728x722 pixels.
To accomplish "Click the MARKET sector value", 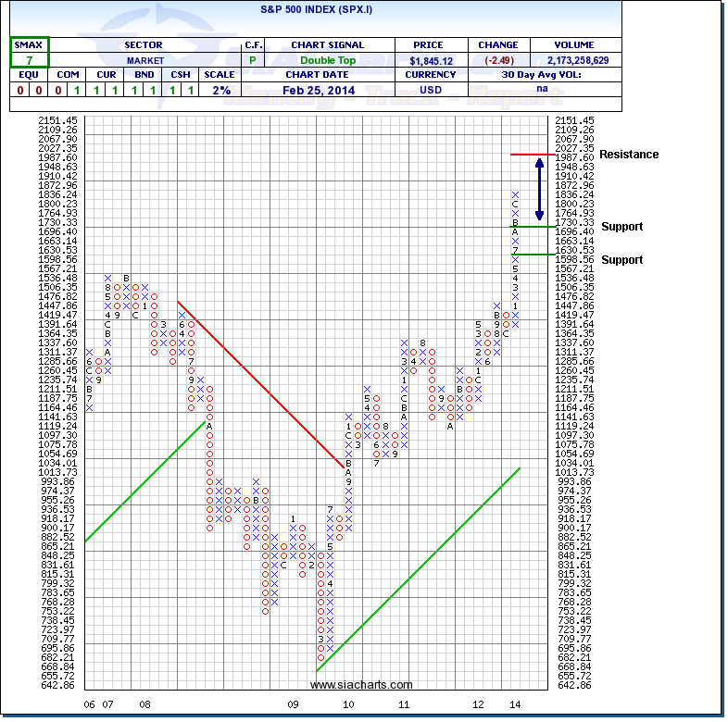I will 145,60.
